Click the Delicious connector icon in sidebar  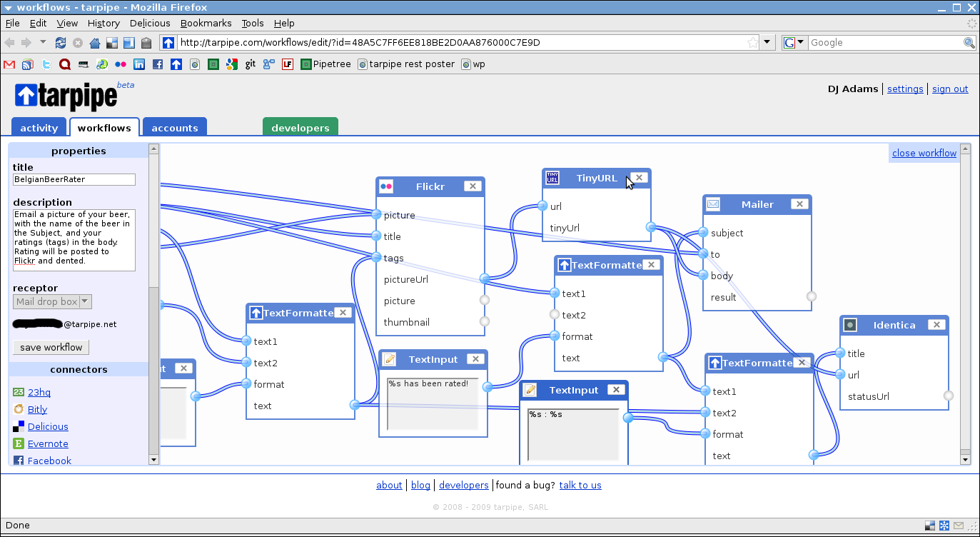click(x=19, y=426)
